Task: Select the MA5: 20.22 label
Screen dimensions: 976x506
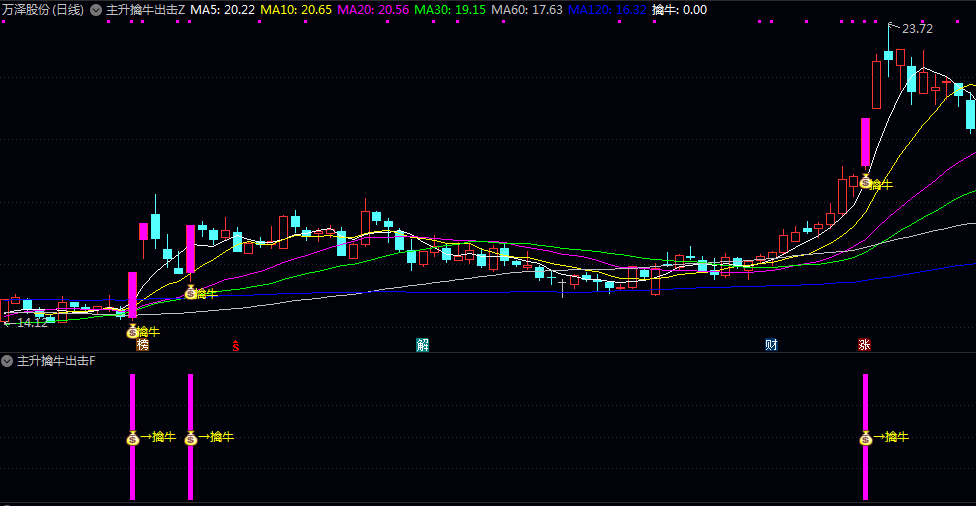Action: 222,10
